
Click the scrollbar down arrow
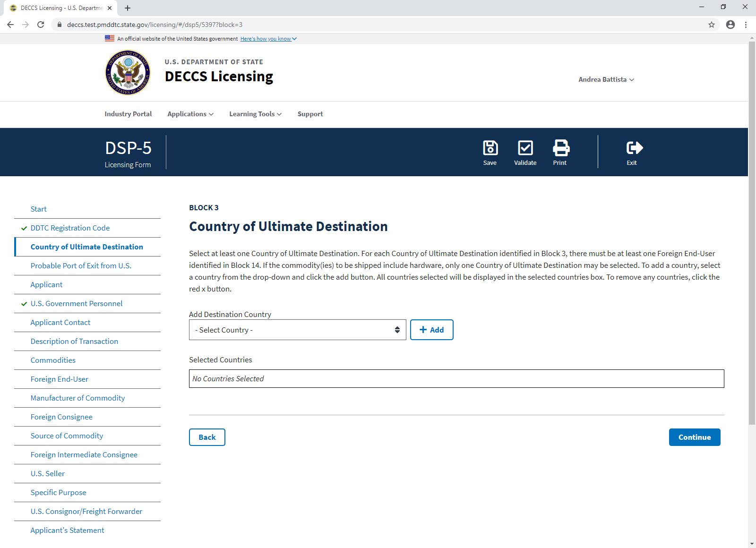click(x=752, y=544)
